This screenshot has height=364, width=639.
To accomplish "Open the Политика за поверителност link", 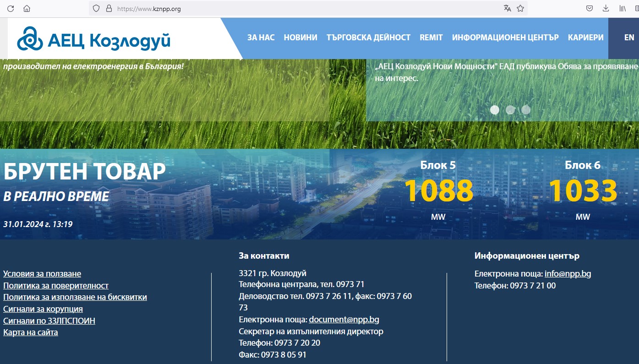I will click(x=56, y=286).
